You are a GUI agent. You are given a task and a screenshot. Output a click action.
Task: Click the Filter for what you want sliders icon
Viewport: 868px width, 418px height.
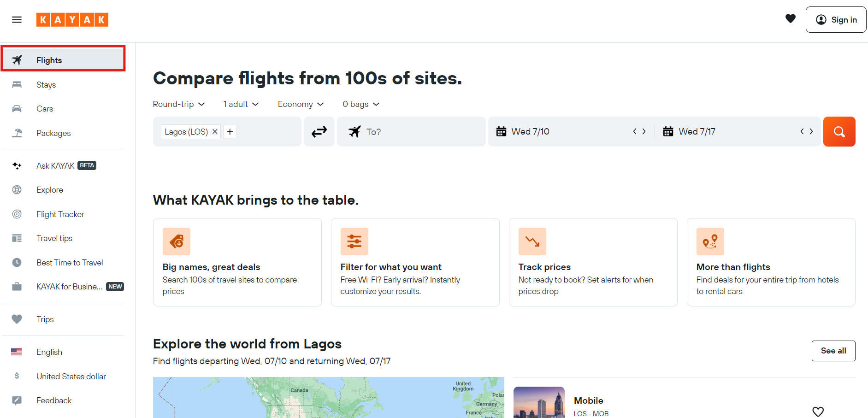point(354,241)
